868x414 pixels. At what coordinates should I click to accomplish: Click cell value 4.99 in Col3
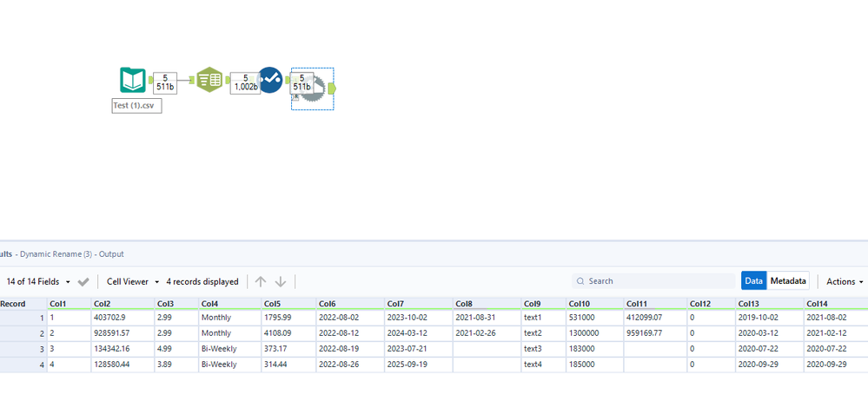point(176,349)
